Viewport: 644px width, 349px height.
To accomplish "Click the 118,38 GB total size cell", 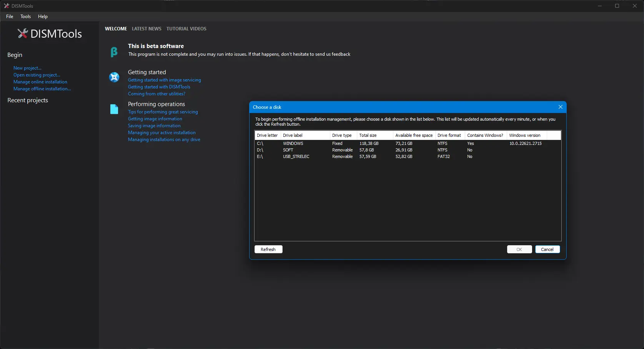I will pyautogui.click(x=369, y=143).
